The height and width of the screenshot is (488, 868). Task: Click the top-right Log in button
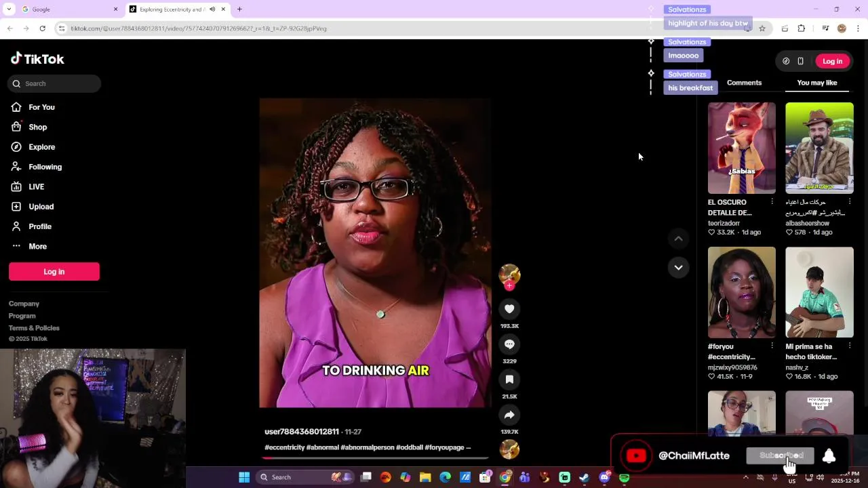832,61
